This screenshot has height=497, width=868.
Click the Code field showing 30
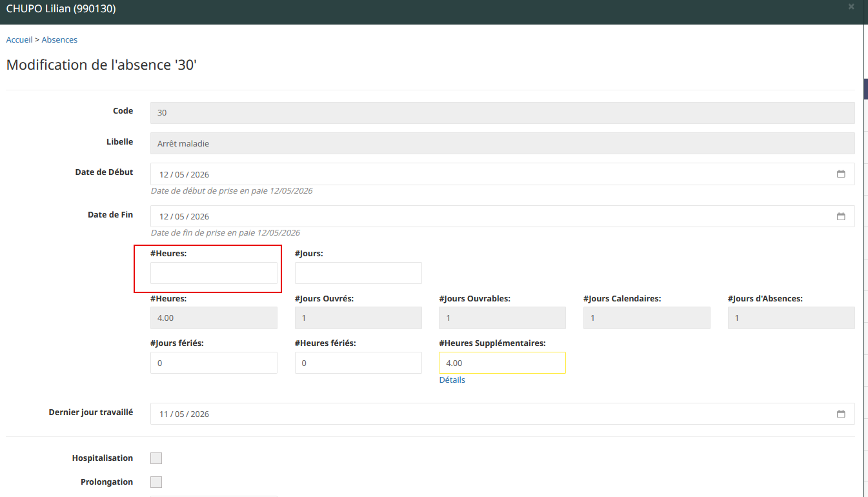503,113
